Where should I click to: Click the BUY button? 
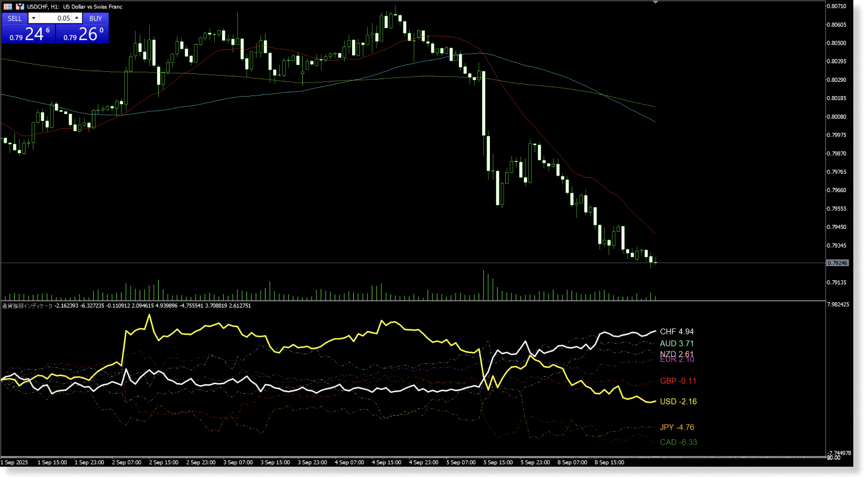point(96,18)
